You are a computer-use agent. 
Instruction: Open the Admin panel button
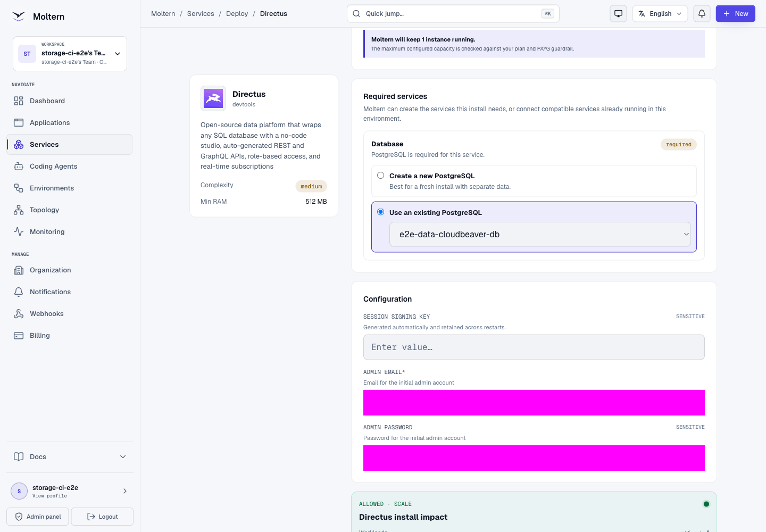pyautogui.click(x=38, y=517)
